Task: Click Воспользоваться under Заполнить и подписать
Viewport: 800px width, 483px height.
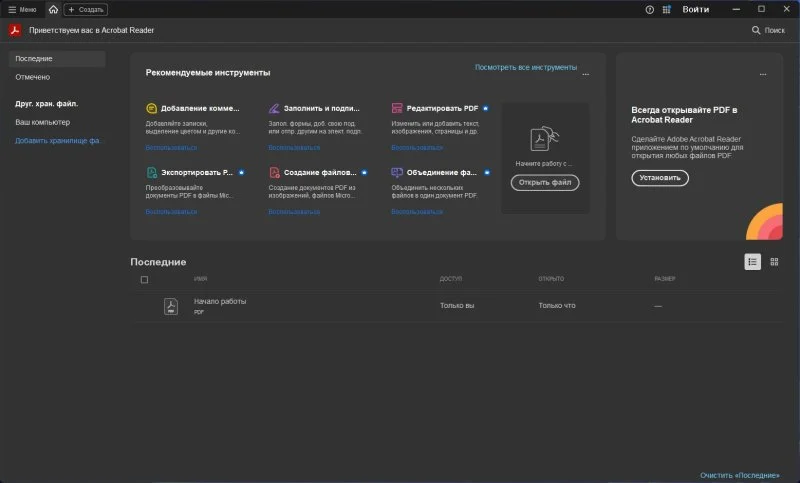Action: pyautogui.click(x=294, y=147)
